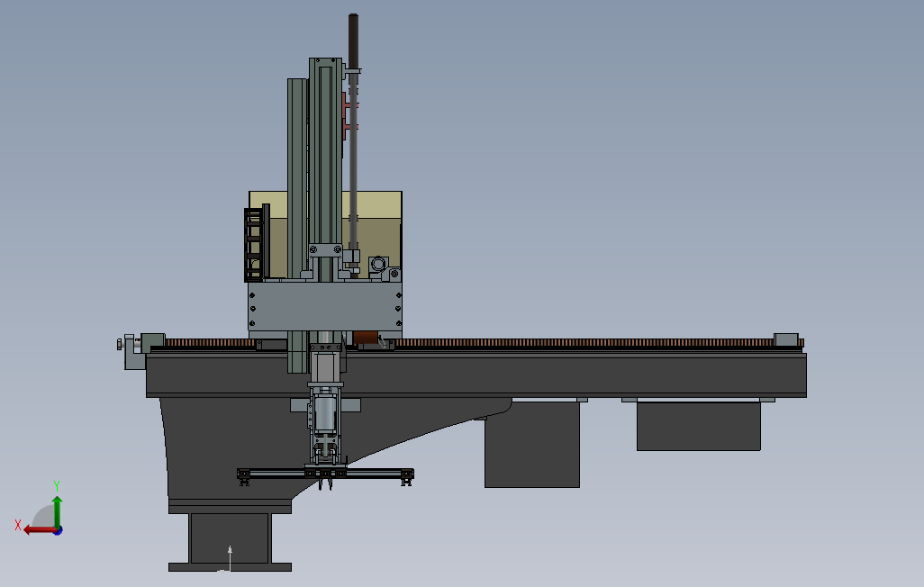Select the black vertical rod at the top
This screenshot has width=924, height=587.
(353, 41)
